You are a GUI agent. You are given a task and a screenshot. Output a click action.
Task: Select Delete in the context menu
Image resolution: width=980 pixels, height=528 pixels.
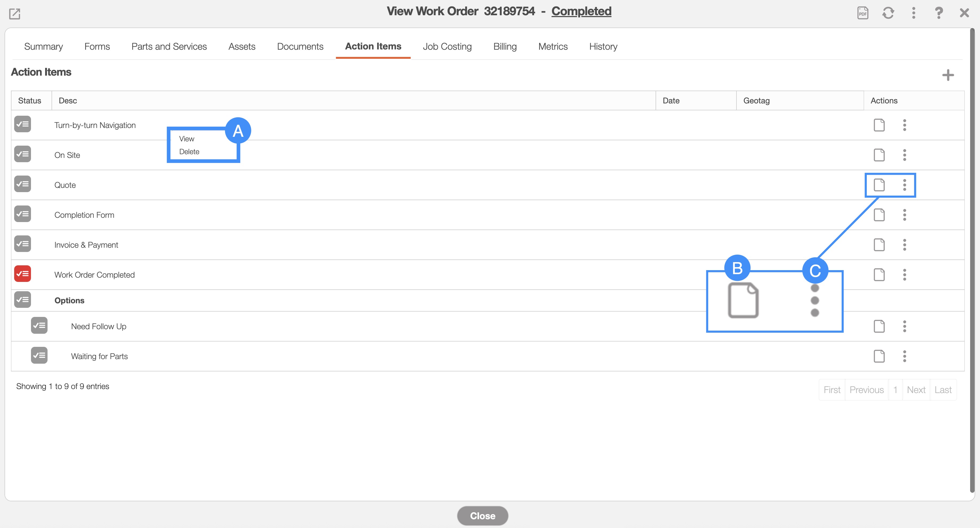click(189, 152)
